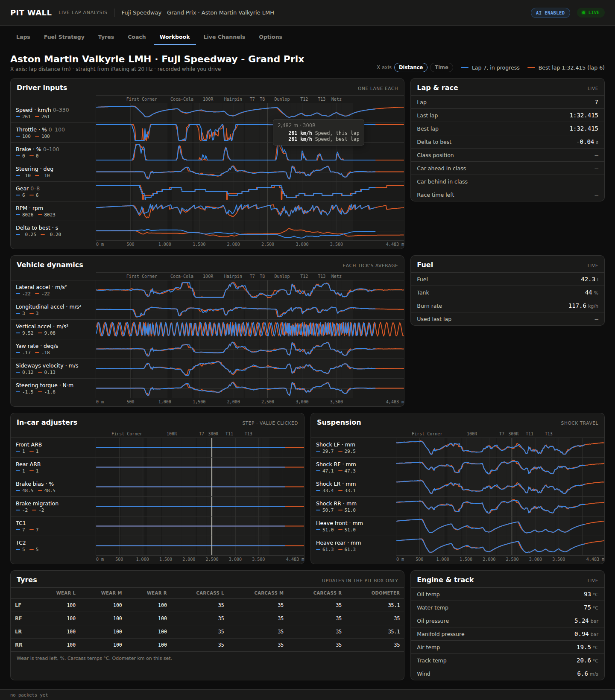
Task: Click the Hairpin marker in Driver inputs
Action: (x=233, y=99)
